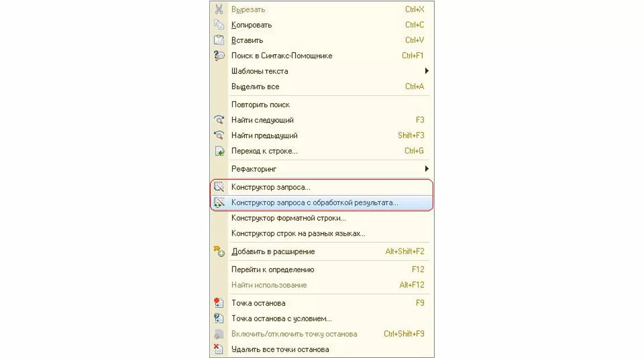Image resolution: width=644 pixels, height=358 pixels.
Task: Click the Delete All Breakpoints icon
Action: (x=218, y=349)
